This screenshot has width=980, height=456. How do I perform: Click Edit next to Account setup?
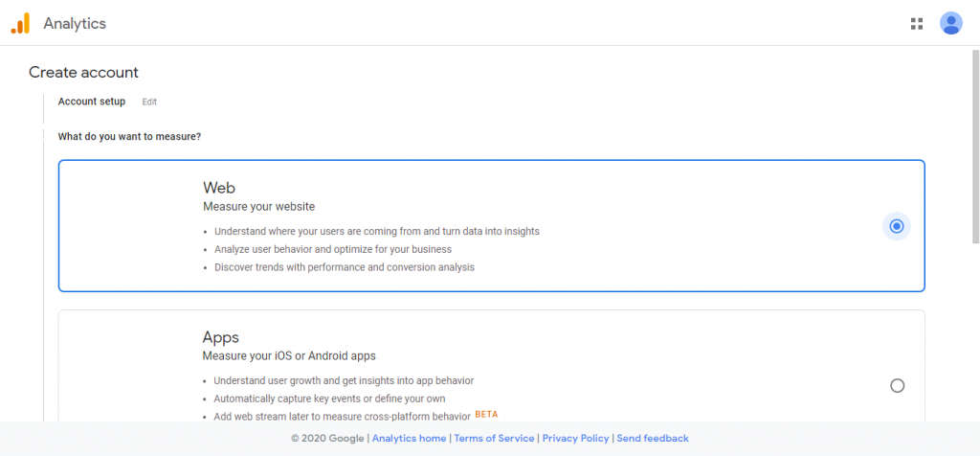tap(149, 102)
